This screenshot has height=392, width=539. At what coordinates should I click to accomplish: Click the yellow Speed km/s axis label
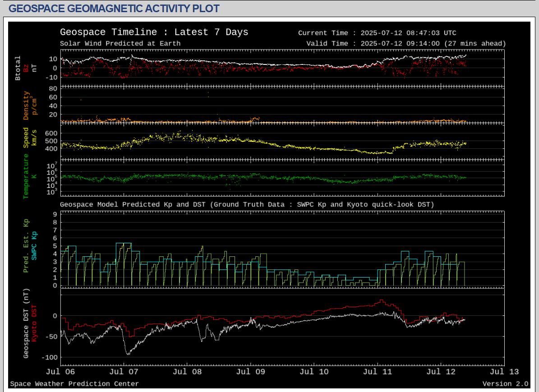[26, 138]
